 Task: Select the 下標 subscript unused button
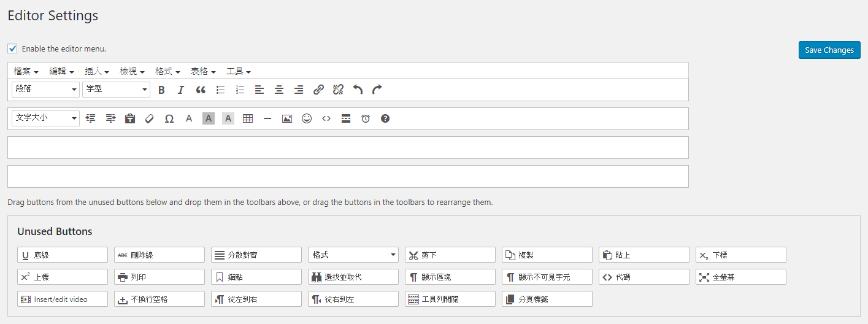[x=741, y=255]
